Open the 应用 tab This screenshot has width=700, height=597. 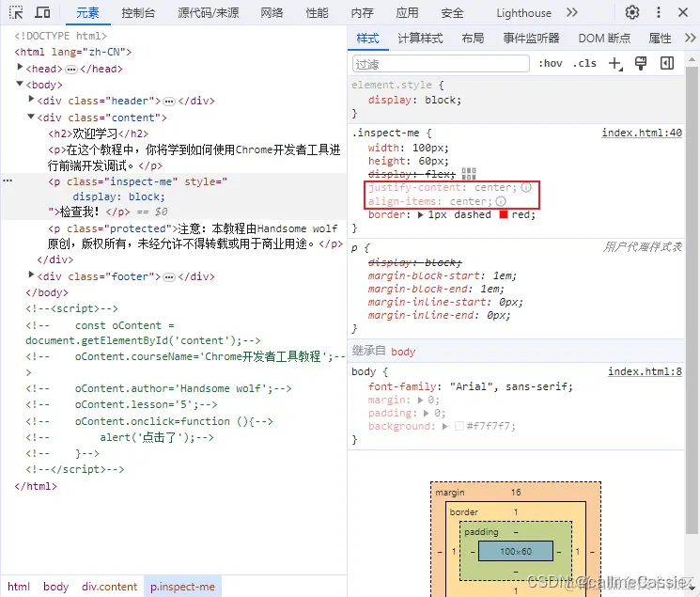point(407,13)
